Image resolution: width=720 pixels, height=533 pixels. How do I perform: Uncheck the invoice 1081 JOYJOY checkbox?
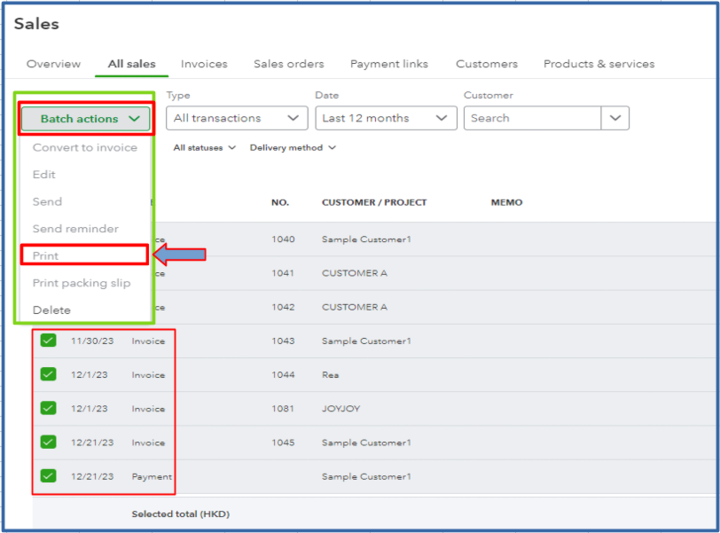coord(48,408)
